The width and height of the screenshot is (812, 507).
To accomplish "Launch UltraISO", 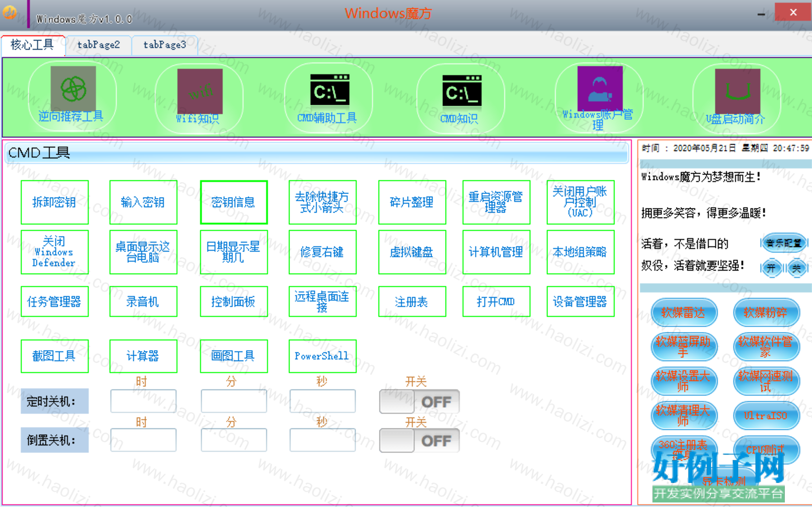I will [766, 416].
